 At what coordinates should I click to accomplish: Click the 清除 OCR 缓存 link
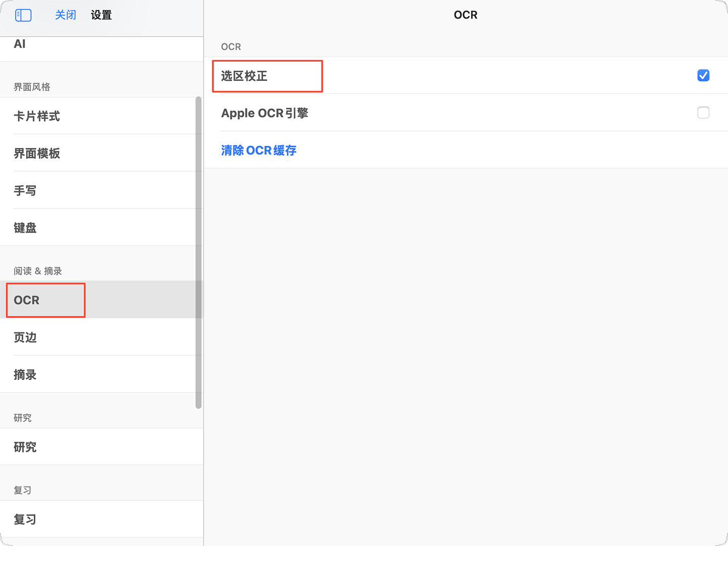coord(259,150)
